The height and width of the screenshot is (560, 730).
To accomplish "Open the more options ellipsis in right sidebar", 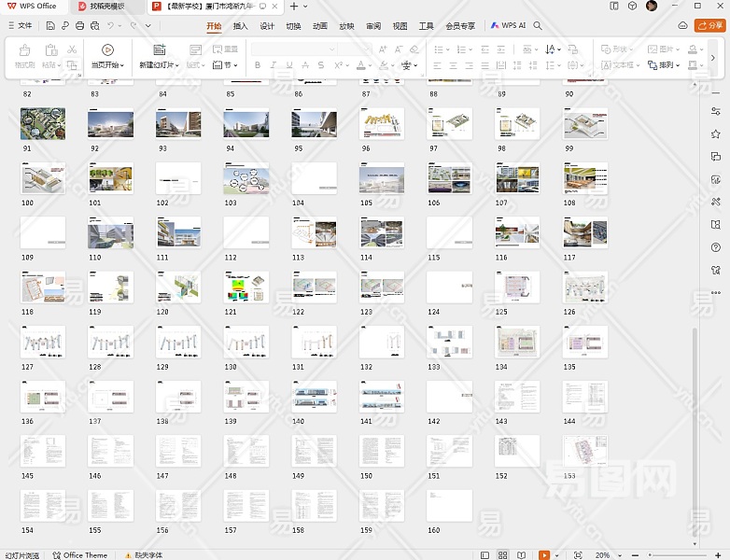I will [716, 292].
